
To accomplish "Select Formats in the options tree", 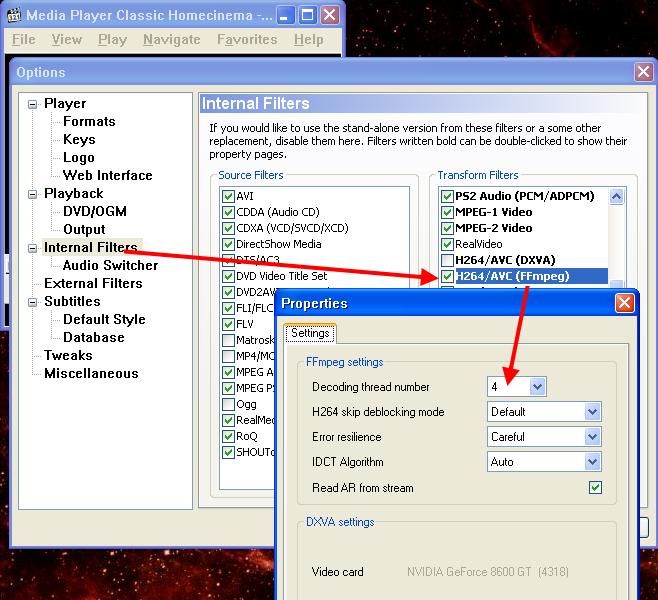I will (89, 121).
